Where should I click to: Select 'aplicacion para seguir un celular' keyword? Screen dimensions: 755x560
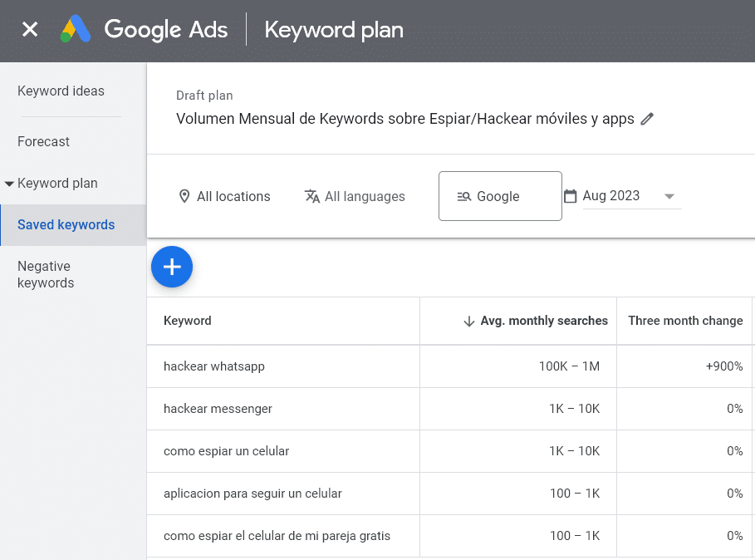(252, 494)
